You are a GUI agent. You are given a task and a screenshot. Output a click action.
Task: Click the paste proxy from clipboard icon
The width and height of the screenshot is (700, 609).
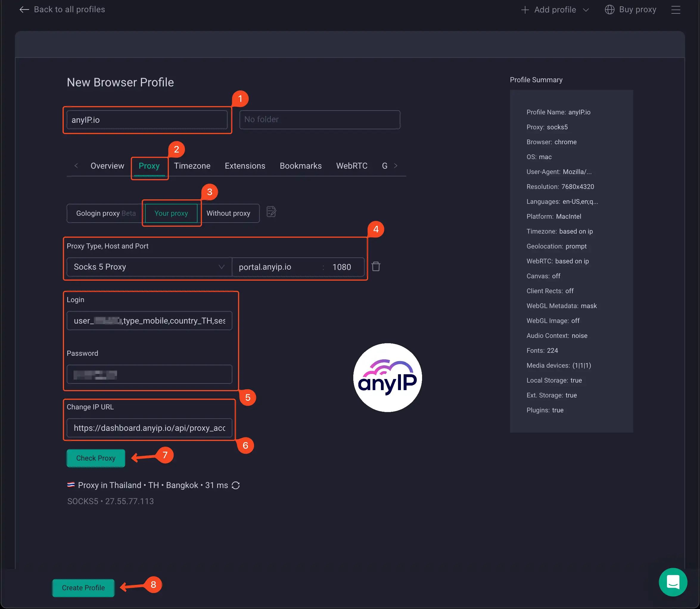(271, 212)
